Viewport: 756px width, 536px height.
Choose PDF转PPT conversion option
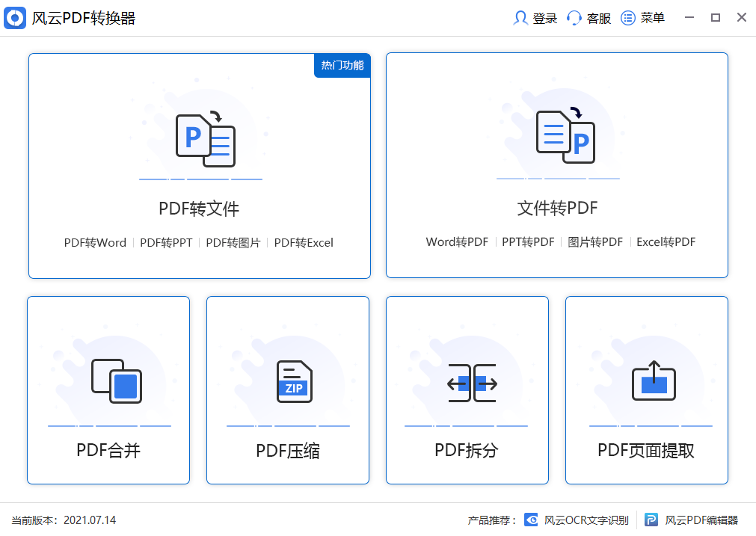(165, 242)
